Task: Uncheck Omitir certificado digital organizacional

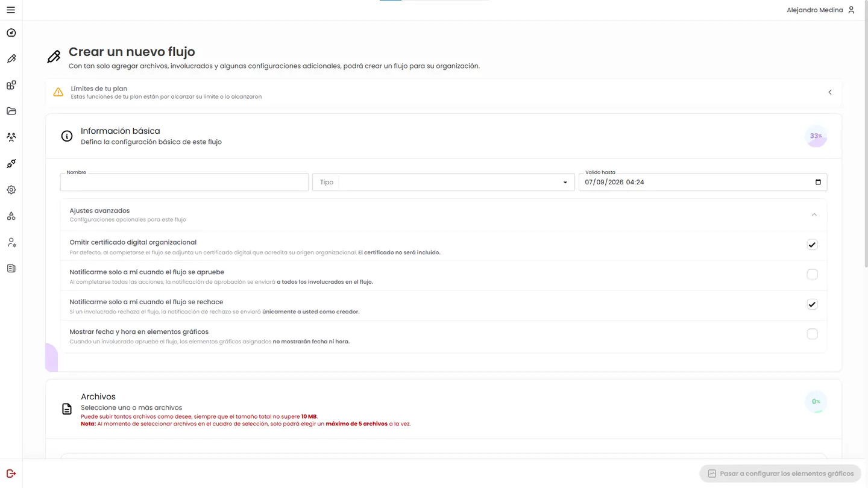Action: click(812, 245)
